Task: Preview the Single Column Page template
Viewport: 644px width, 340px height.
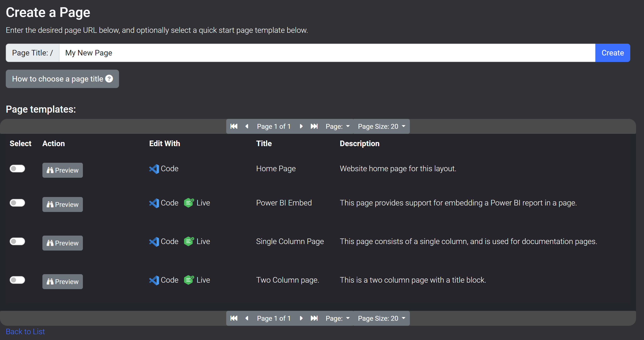Action: [62, 243]
